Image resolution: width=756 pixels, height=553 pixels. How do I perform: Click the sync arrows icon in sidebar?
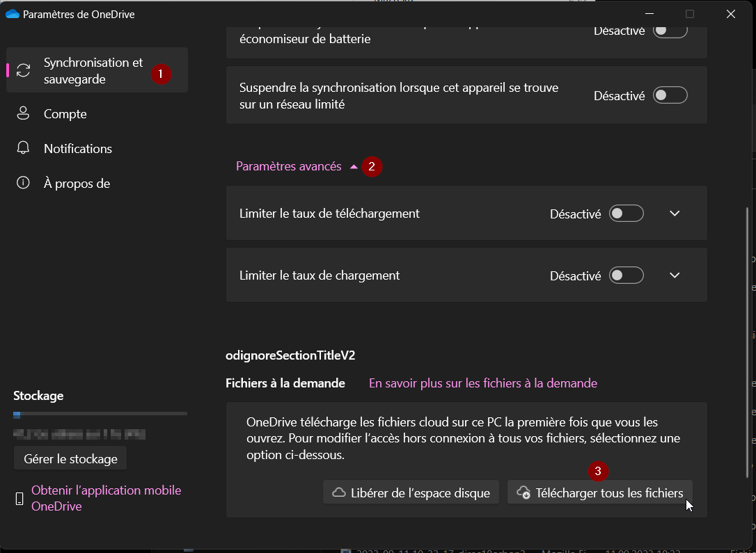24,71
